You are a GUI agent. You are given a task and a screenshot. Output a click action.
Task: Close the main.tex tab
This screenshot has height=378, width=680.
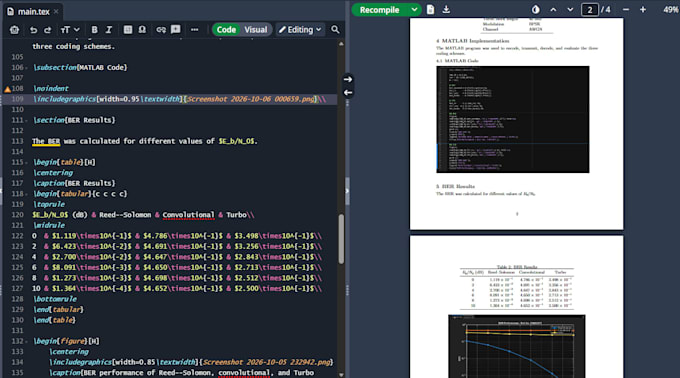click(x=56, y=12)
